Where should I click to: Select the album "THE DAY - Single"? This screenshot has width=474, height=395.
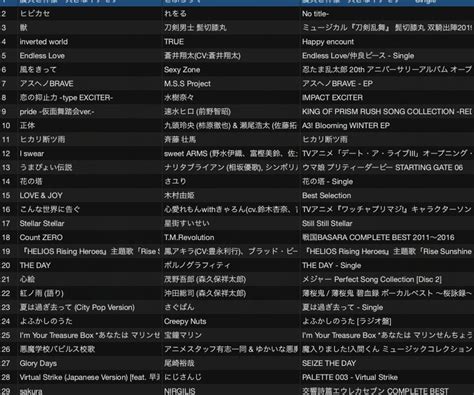tap(331, 265)
